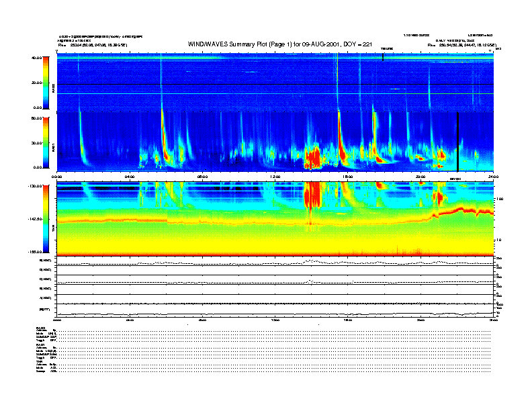Click the 00:00 tick label below RAD1 spectrogram
Viewport: 532px width, 411px height.
coord(56,177)
